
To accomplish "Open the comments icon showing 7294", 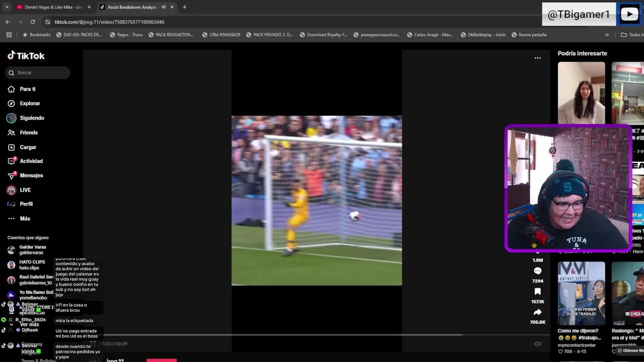I will (537, 271).
